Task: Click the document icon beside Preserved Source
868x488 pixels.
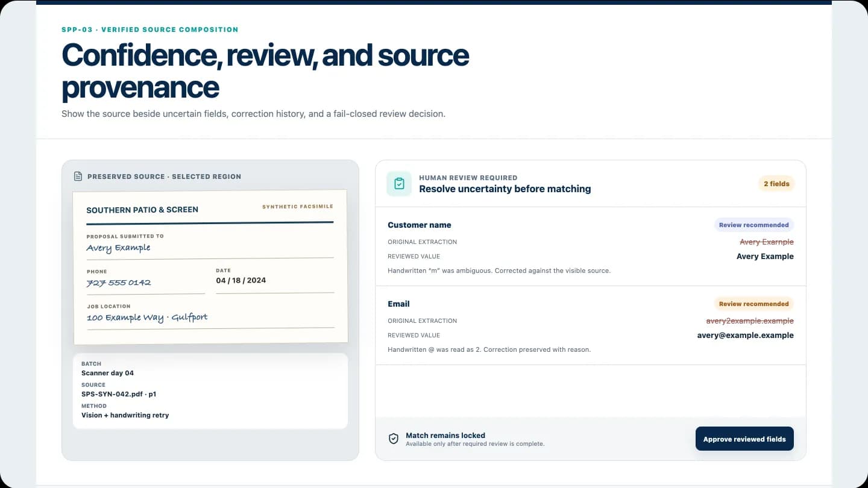Action: pyautogui.click(x=78, y=177)
